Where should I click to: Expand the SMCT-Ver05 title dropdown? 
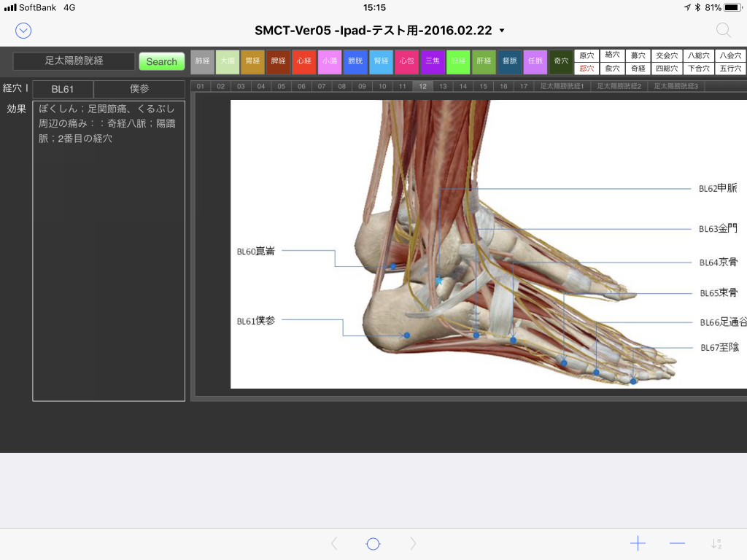tap(501, 31)
